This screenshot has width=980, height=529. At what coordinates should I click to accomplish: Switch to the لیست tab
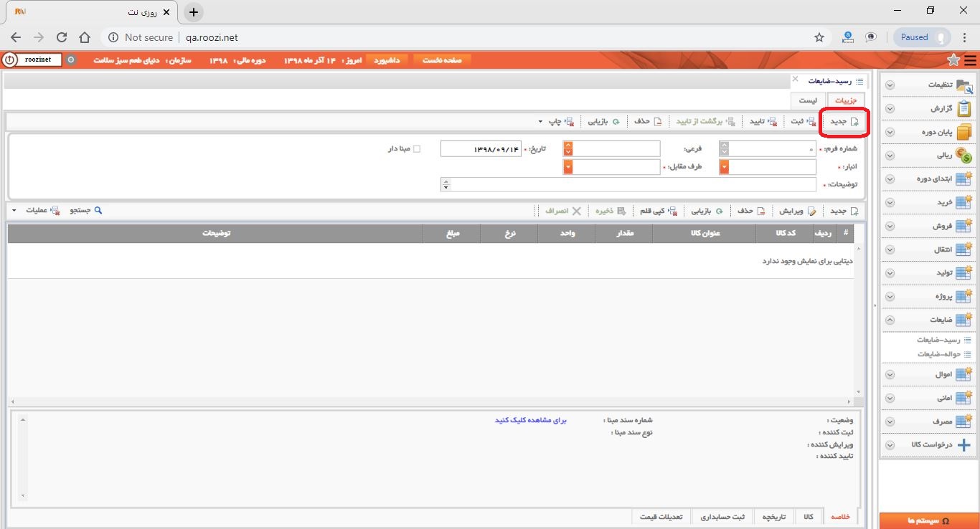[x=808, y=101]
